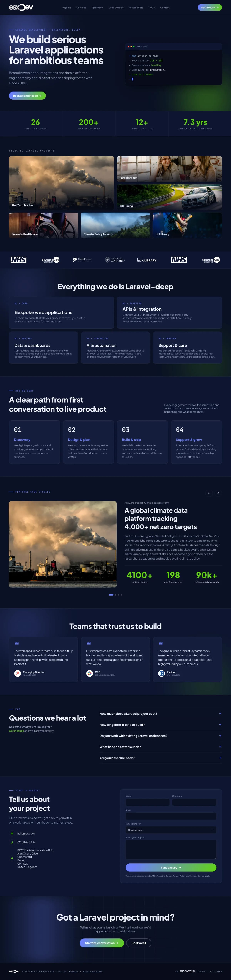
Task: Open the reCAPTCHA Privacy Policy link
Action: pos(179,876)
